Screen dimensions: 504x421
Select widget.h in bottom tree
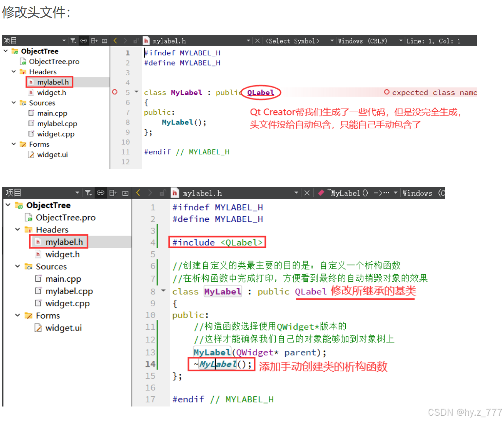62,254
